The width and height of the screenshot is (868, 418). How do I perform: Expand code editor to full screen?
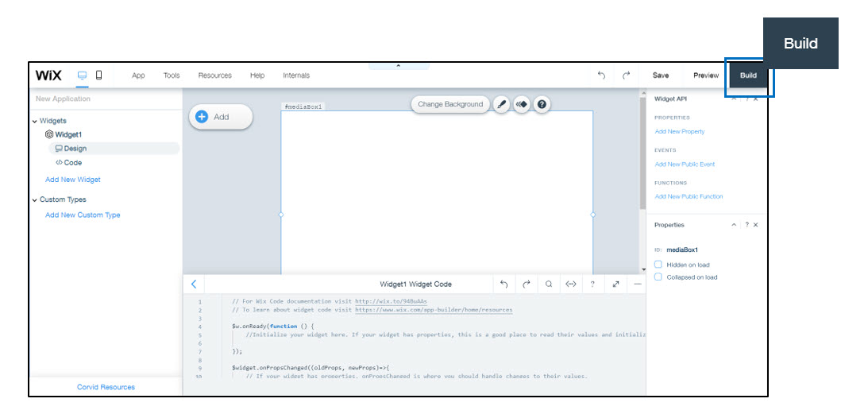coord(615,284)
